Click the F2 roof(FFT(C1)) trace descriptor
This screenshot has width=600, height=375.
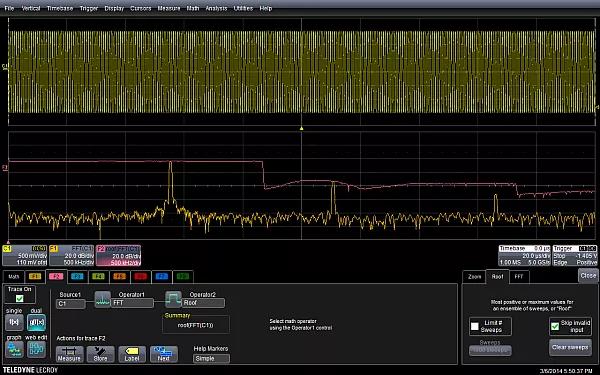pyautogui.click(x=118, y=256)
